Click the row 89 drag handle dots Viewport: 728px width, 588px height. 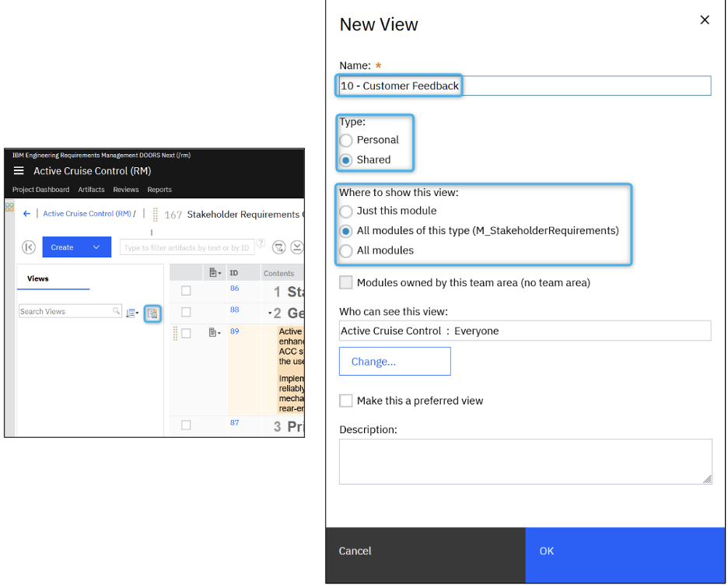click(175, 333)
